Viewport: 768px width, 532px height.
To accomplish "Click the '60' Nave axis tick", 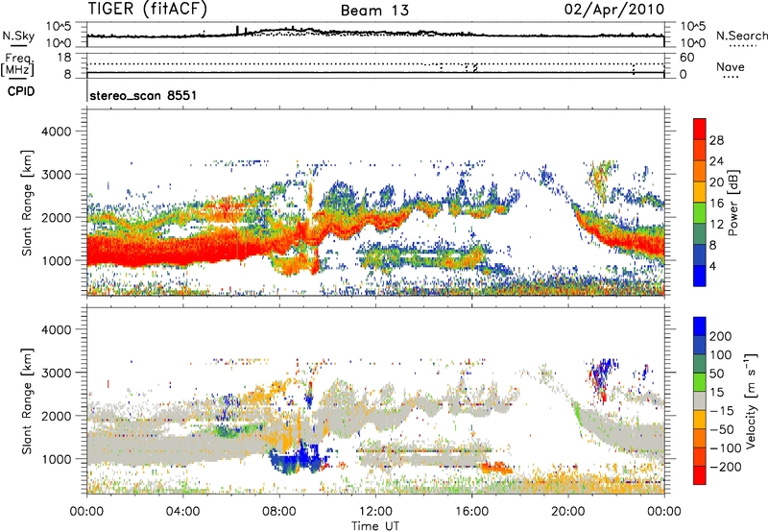I will [x=686, y=58].
